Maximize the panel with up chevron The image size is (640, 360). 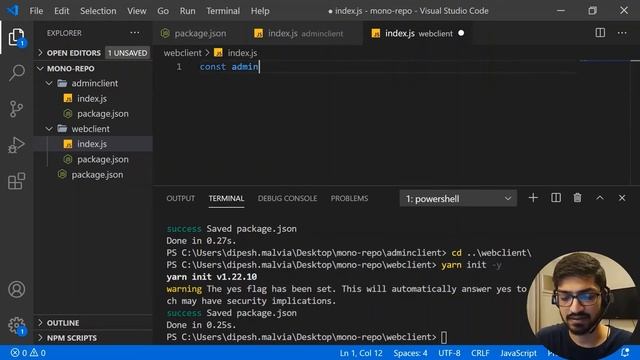(600, 198)
